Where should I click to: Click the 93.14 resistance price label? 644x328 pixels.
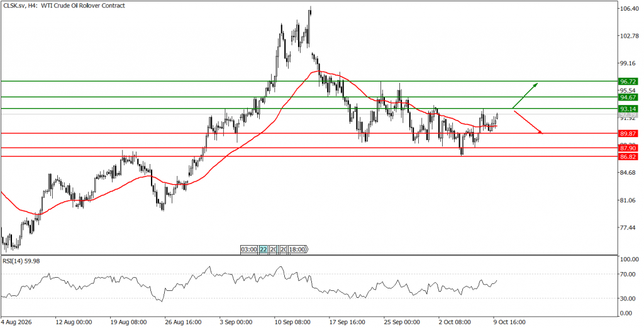coord(628,109)
